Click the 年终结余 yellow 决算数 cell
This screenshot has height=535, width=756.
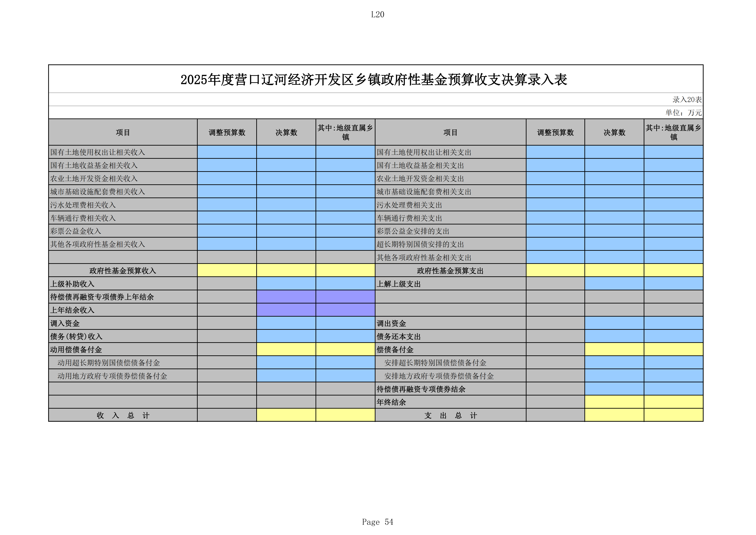click(614, 402)
